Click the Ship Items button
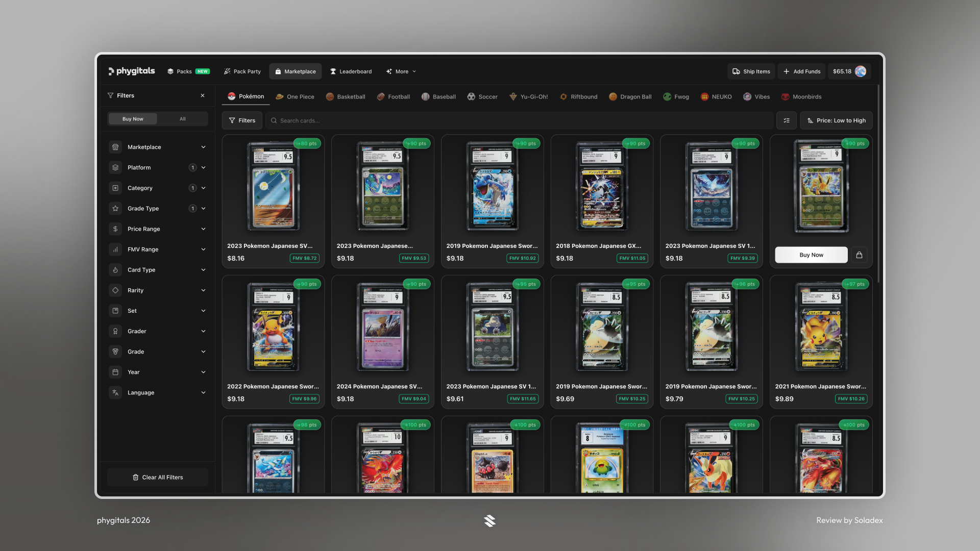This screenshot has height=551, width=980. click(751, 71)
